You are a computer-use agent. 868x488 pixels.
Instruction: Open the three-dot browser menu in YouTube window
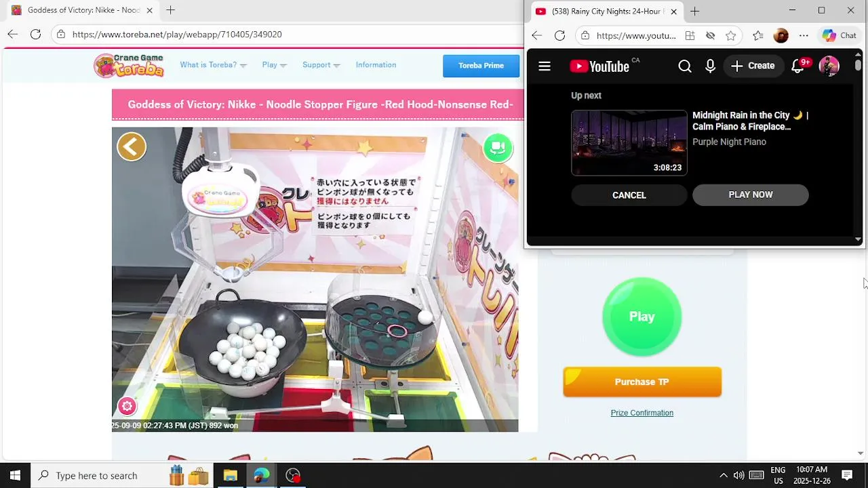click(804, 35)
